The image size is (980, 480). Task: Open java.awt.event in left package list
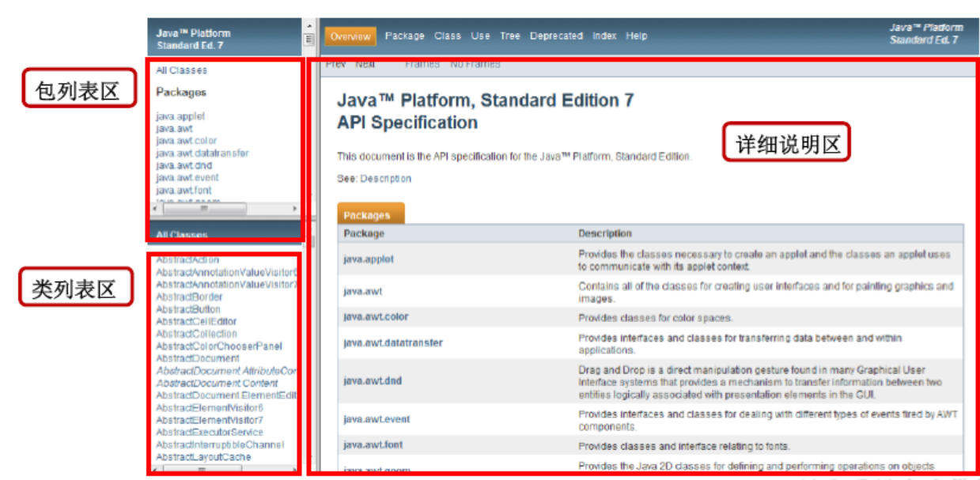pos(187,178)
